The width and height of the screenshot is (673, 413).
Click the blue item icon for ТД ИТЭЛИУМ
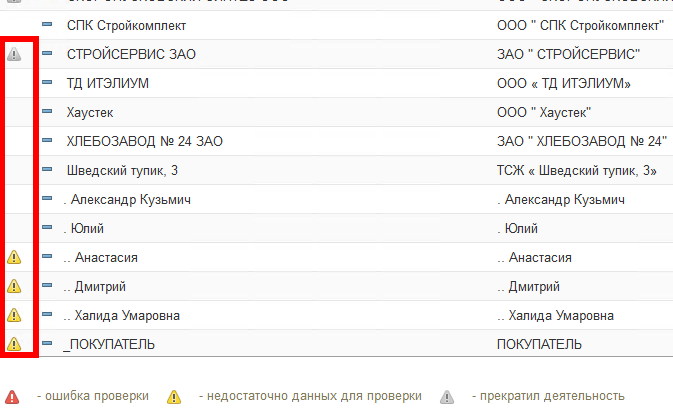(x=47, y=83)
